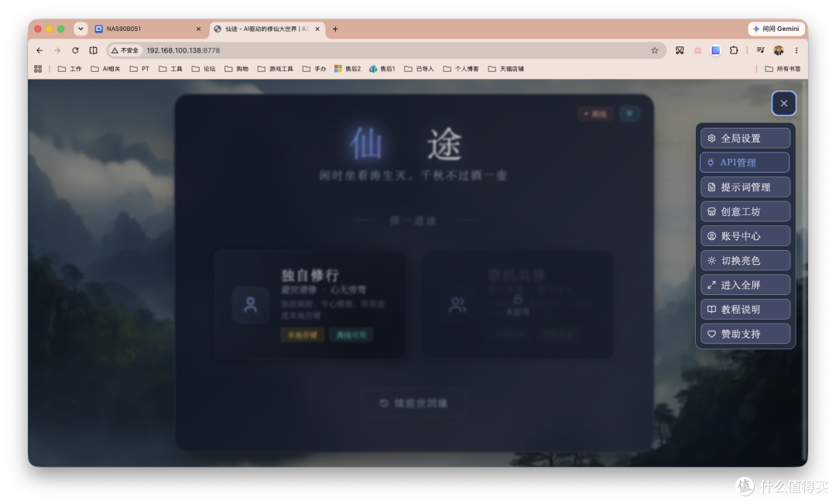Image resolution: width=836 pixels, height=504 pixels.
Task: Click the user circle icon in 账号中心
Action: [x=711, y=236]
